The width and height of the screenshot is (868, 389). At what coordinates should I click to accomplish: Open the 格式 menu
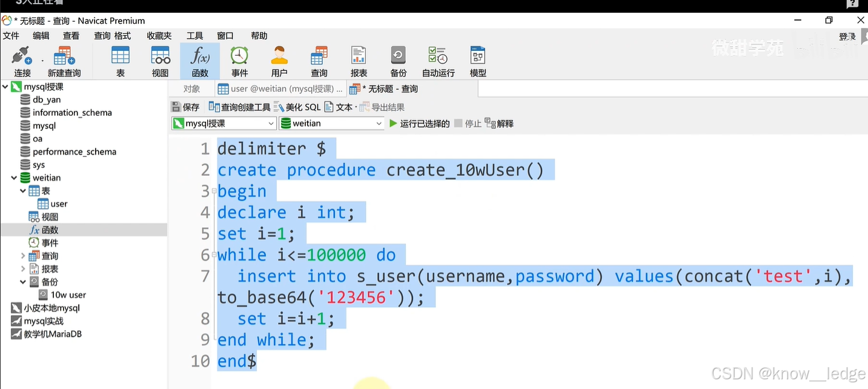[x=122, y=36]
